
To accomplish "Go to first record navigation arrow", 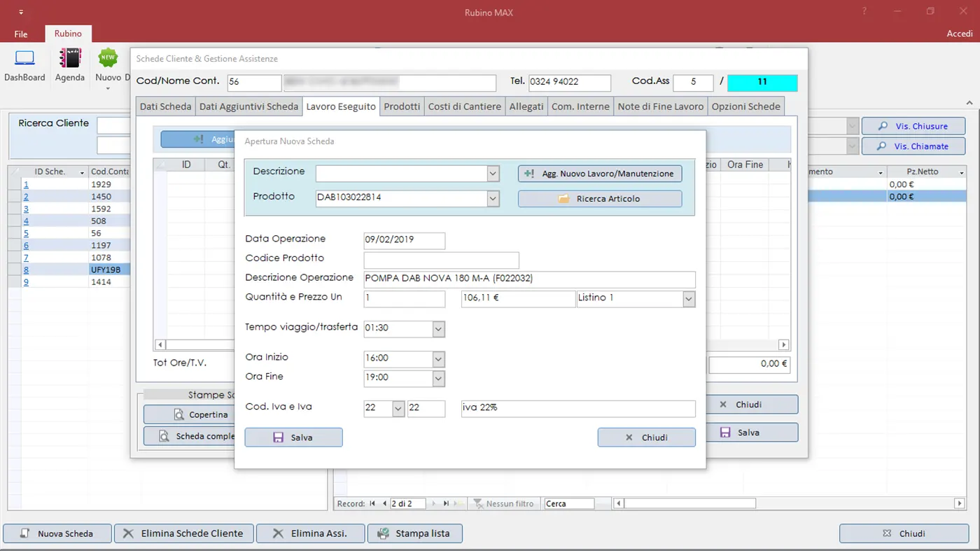I will point(372,503).
